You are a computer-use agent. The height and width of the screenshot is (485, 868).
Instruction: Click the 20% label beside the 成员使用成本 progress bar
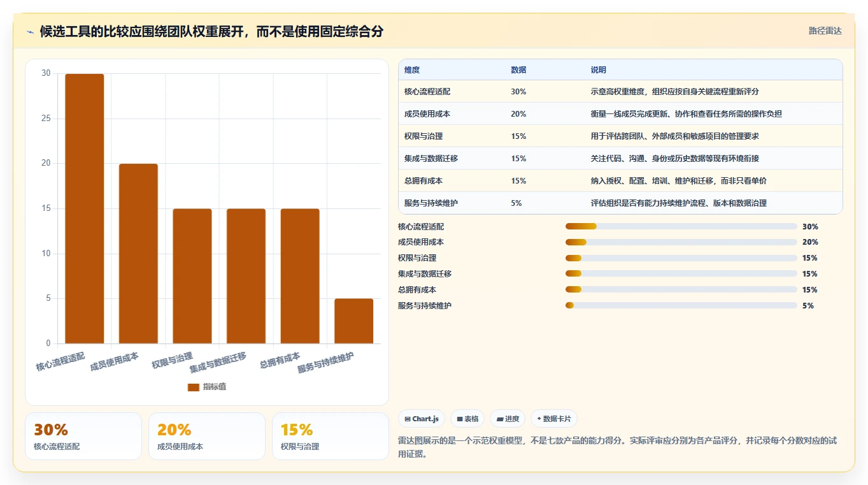pos(810,242)
